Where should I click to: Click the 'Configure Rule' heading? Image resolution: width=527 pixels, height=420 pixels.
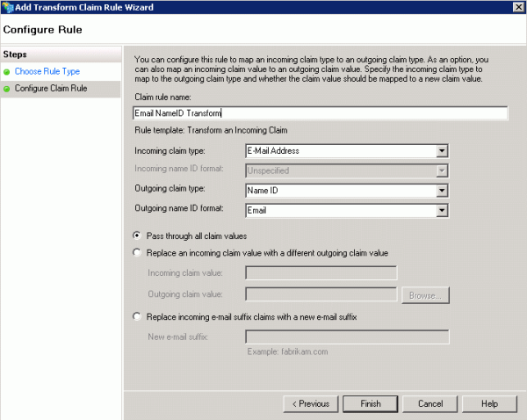coord(43,30)
